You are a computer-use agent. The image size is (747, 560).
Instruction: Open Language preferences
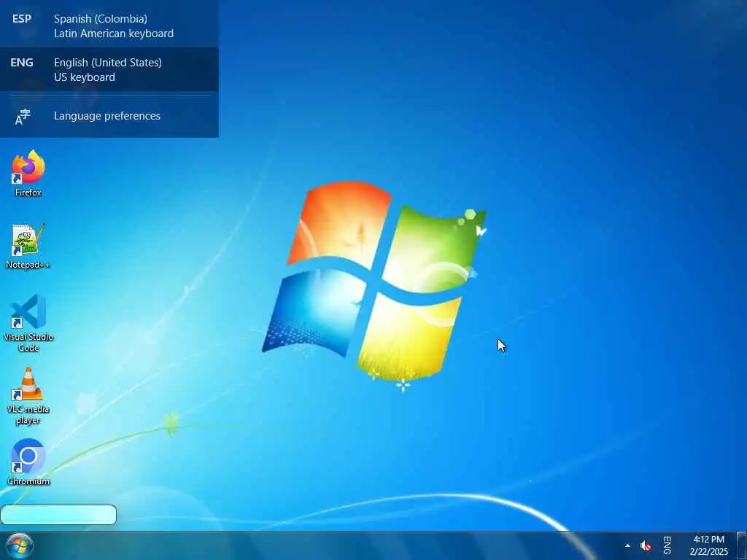tap(109, 116)
